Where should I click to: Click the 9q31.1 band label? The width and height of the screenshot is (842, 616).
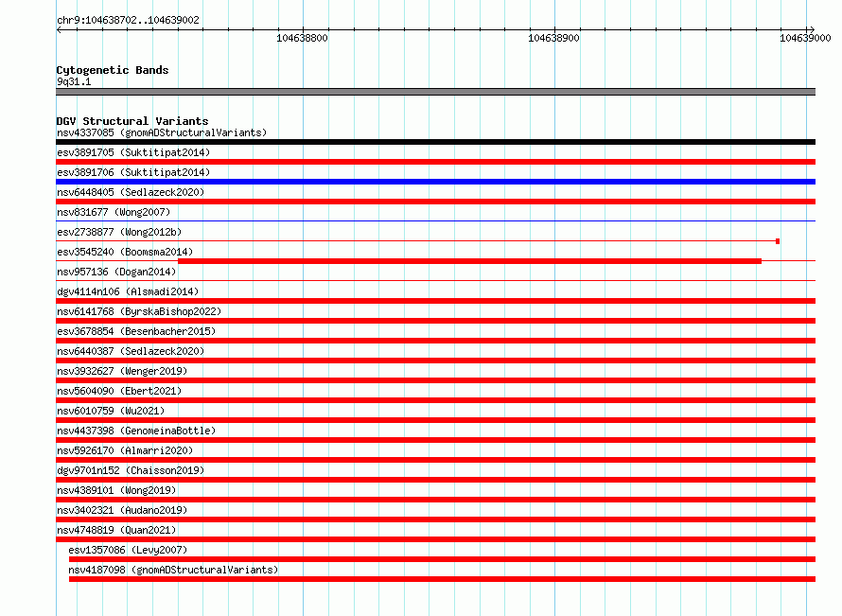coord(74,81)
